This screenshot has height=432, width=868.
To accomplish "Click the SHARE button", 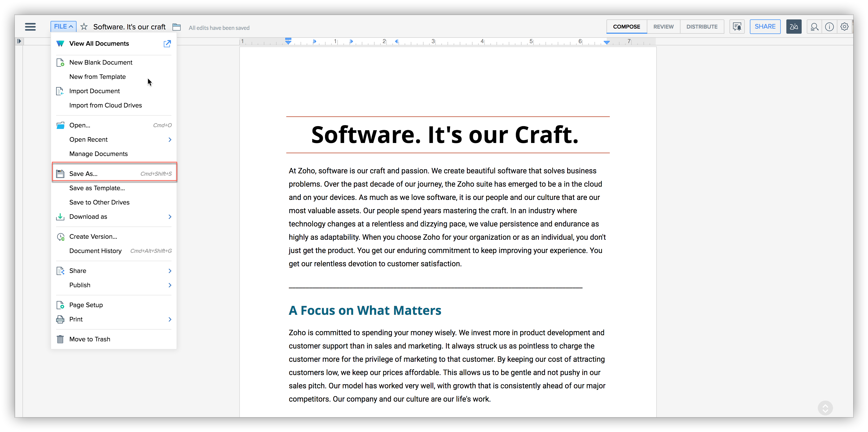I will (765, 27).
